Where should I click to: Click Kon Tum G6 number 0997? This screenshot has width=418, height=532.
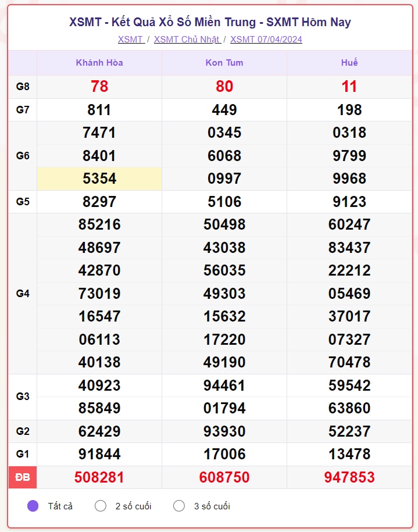(224, 178)
